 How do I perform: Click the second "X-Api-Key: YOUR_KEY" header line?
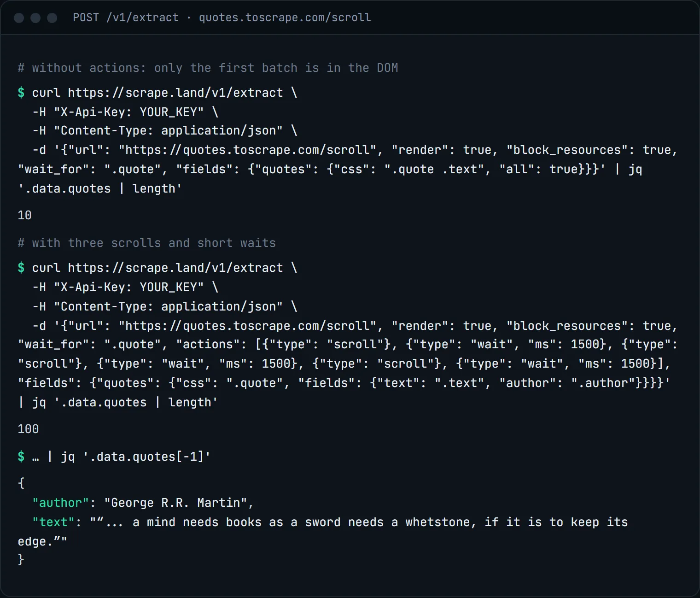point(125,287)
